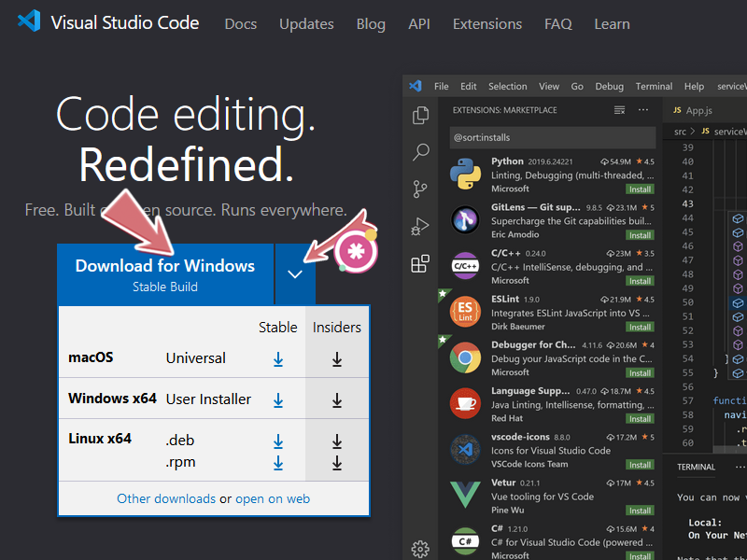The image size is (747, 560).
Task: Install the C/C++ extension
Action: coord(640,281)
